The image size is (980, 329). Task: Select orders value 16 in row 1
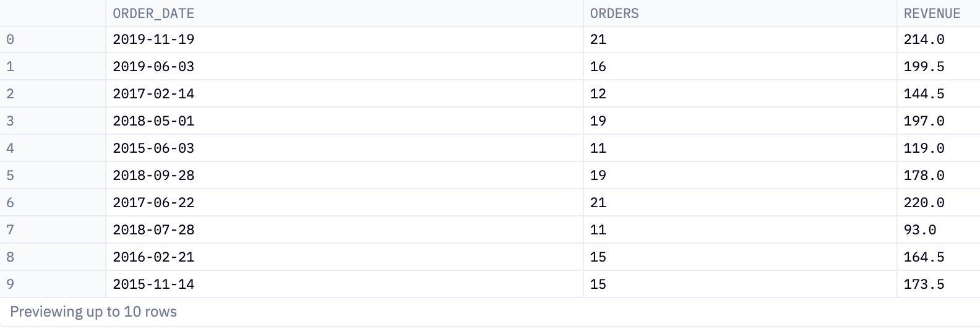[x=740, y=67]
